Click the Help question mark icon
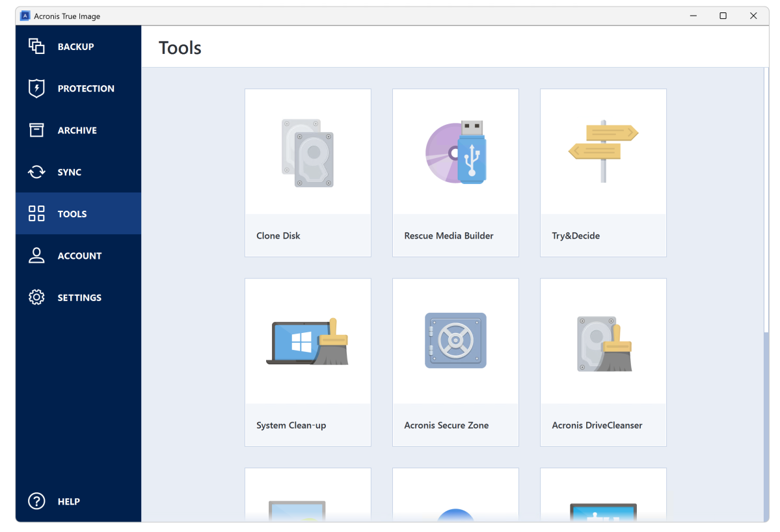 tap(36, 501)
